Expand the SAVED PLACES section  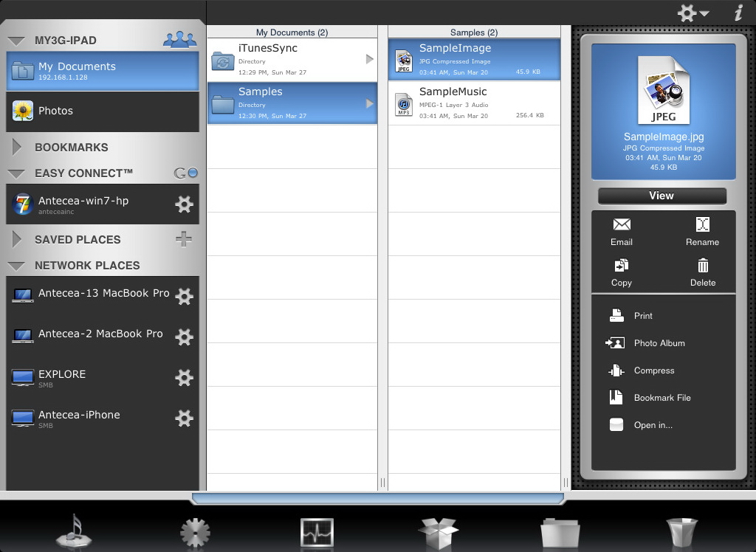tap(17, 239)
